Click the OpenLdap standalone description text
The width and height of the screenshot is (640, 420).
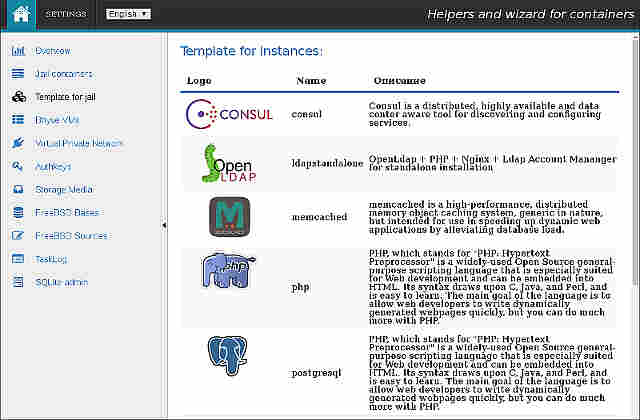[492, 163]
